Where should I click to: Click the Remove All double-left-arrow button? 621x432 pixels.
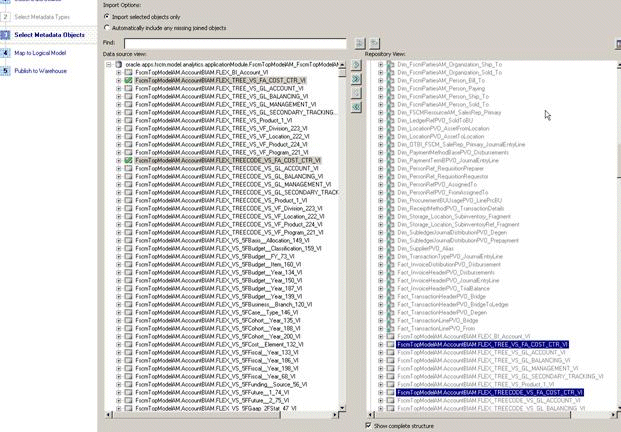pos(356,107)
